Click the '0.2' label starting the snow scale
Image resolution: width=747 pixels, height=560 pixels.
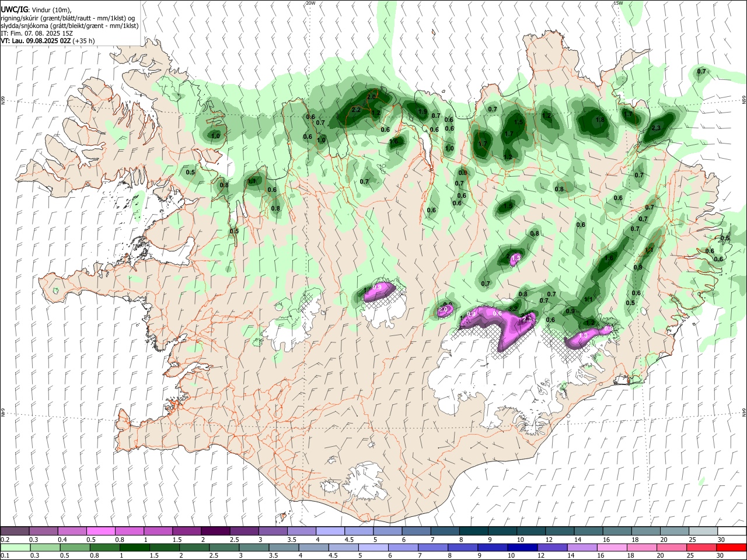(x=5, y=540)
